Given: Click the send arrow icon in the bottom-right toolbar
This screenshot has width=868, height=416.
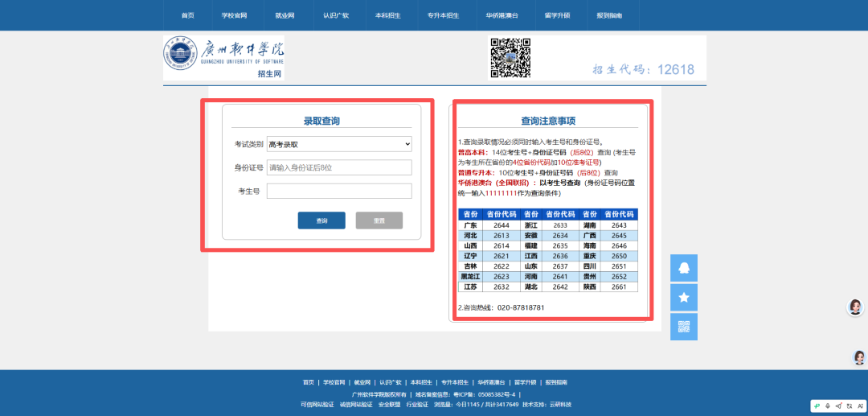Looking at the screenshot, I should coord(838,406).
